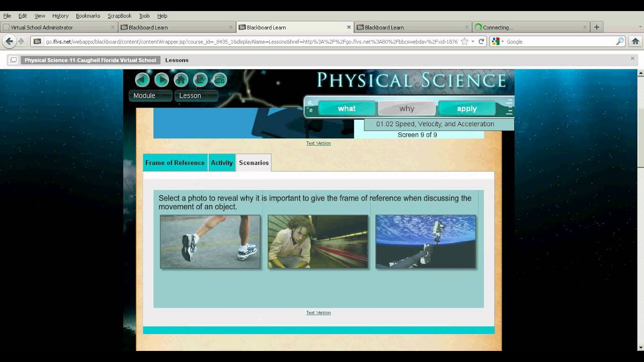
Task: Click the 'what' section button
Action: click(x=347, y=109)
